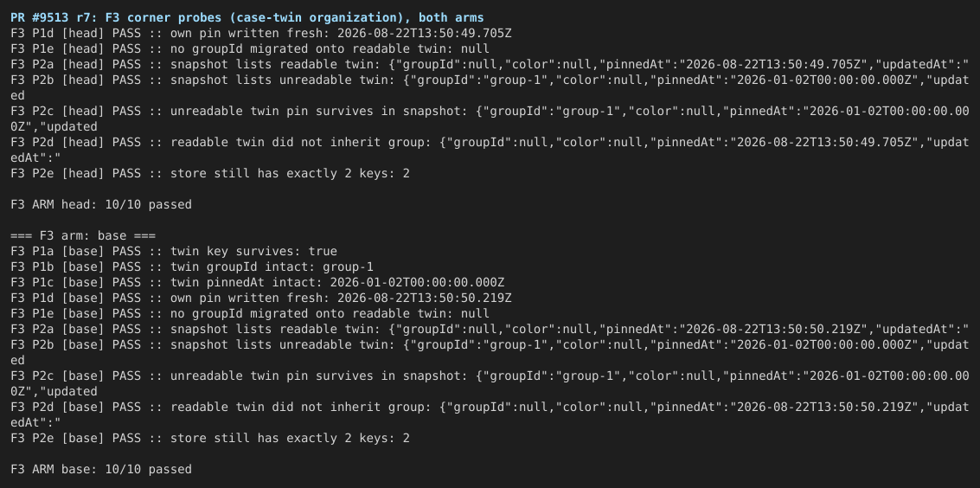Image resolution: width=980 pixels, height=488 pixels.
Task: Click base P1b twin groupId intact line
Action: coord(192,266)
